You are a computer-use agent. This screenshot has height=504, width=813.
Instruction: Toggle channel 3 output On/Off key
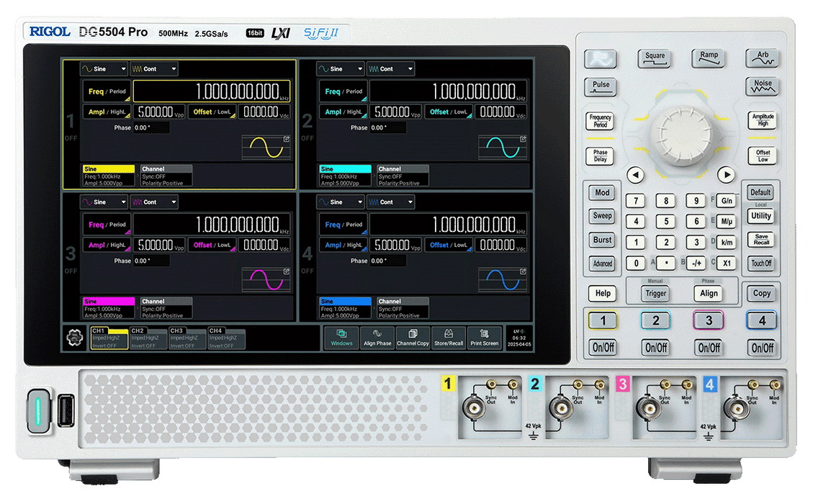point(709,348)
